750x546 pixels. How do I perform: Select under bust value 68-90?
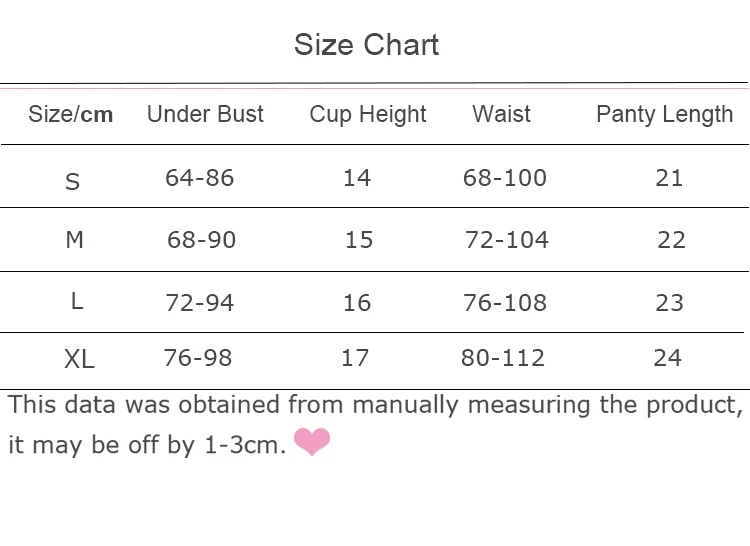click(x=201, y=240)
